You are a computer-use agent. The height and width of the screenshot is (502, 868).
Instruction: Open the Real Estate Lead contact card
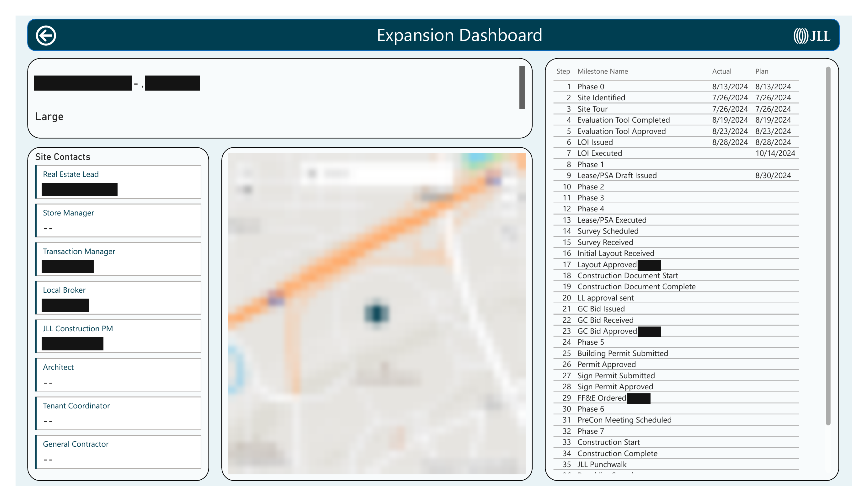point(118,182)
